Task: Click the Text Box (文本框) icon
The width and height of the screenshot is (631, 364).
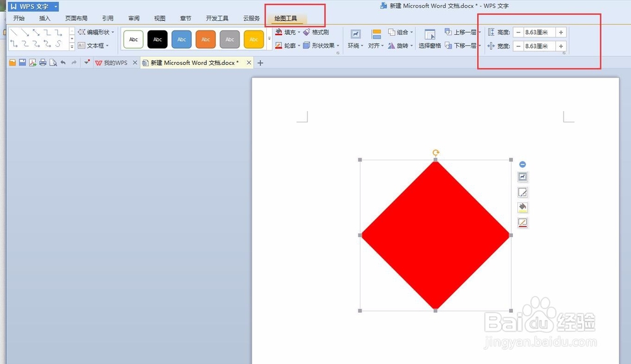Action: tap(81, 45)
